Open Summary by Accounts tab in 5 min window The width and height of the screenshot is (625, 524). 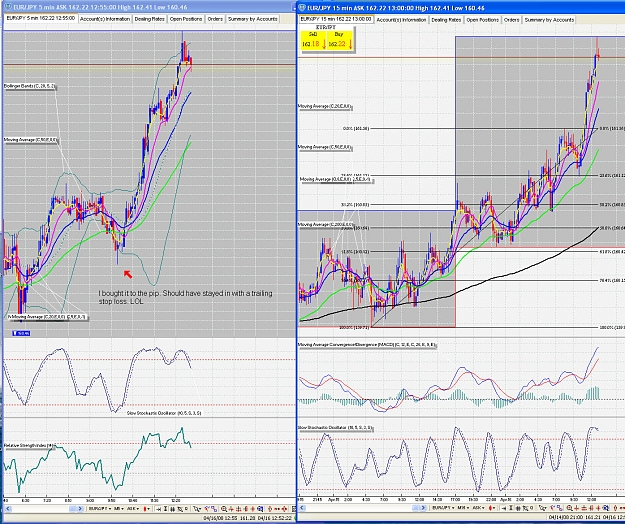coord(252,19)
